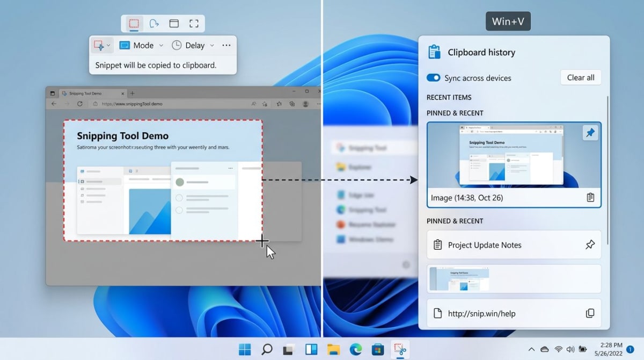Screen dimensions: 644x360
Task: Open Task View from the taskbar
Action: tap(289, 349)
